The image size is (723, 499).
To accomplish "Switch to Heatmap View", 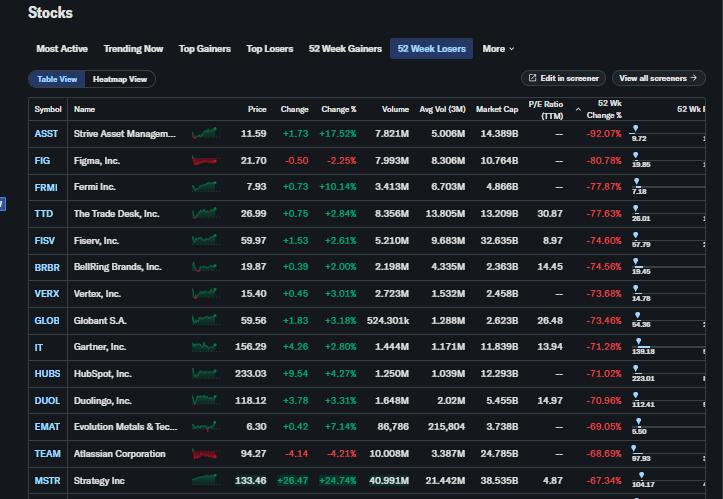I will point(120,79).
